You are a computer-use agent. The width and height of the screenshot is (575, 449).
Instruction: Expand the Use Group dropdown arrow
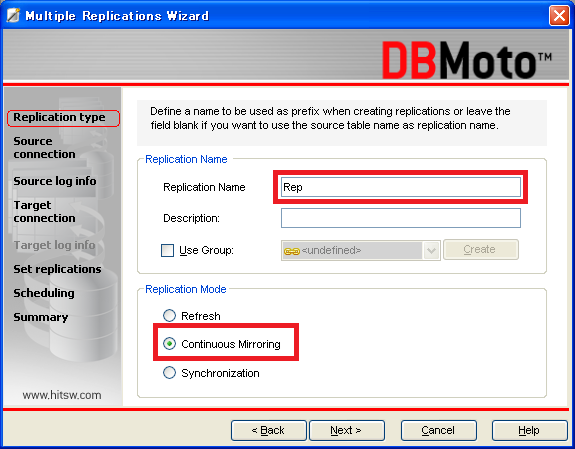pyautogui.click(x=431, y=251)
